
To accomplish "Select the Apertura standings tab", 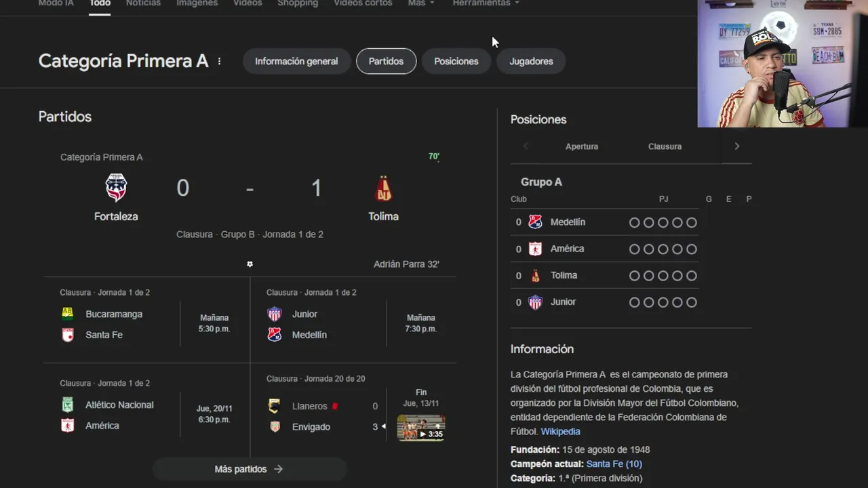I will click(582, 146).
